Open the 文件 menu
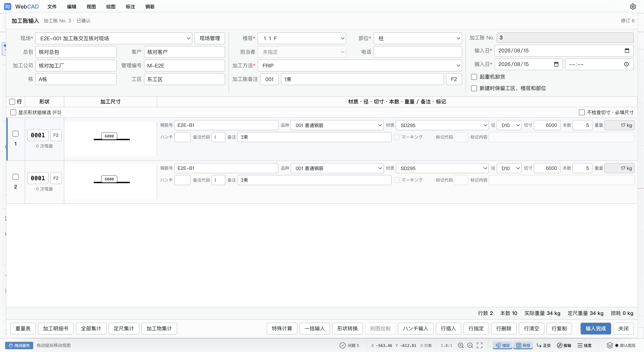The width and height of the screenshot is (644, 352). coord(52,7)
